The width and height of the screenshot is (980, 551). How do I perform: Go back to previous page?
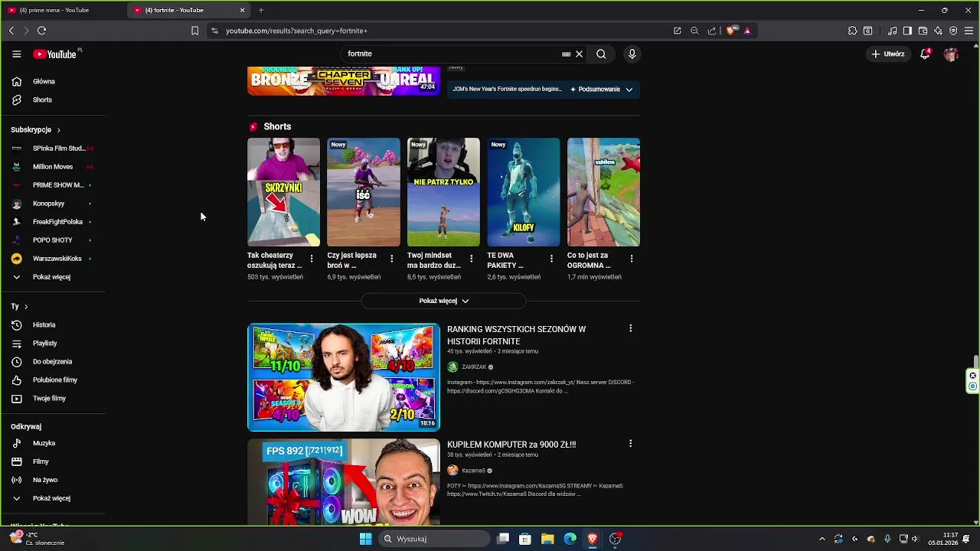[11, 31]
